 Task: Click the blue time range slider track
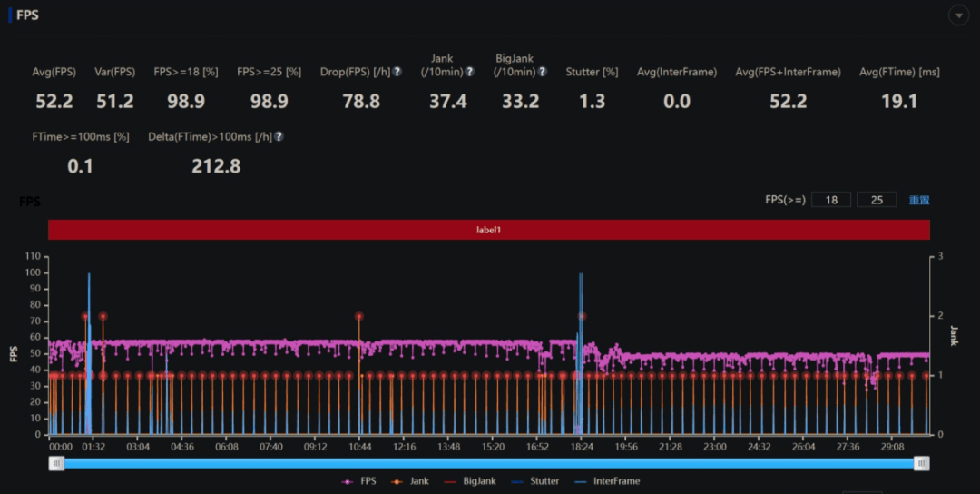(489, 464)
